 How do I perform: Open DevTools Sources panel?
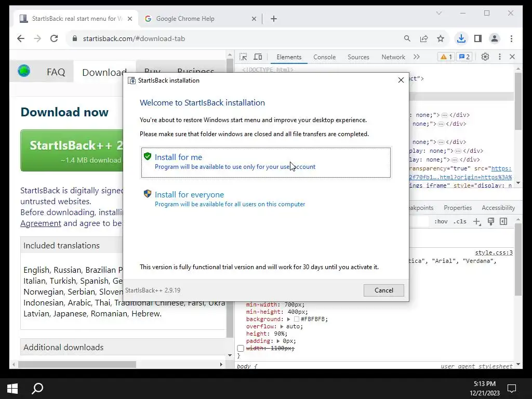358,57
